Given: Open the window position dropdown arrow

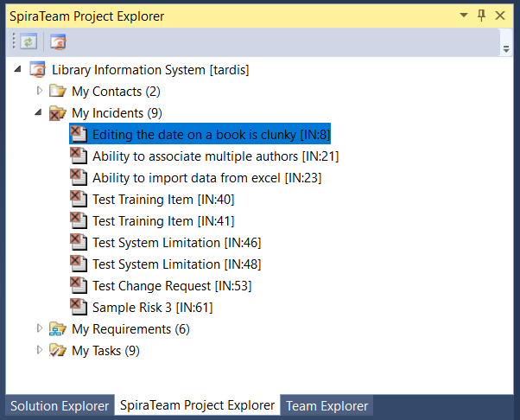Looking at the screenshot, I should [x=464, y=16].
